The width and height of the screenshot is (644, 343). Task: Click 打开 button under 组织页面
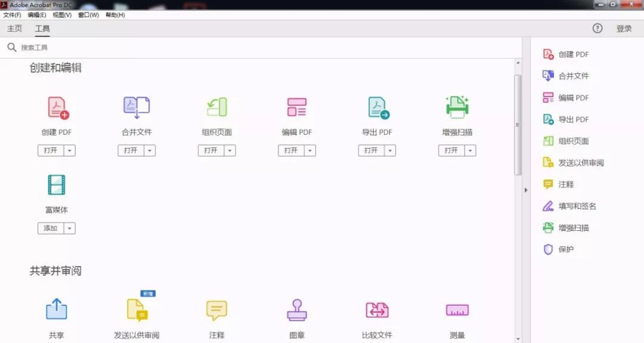click(x=210, y=150)
